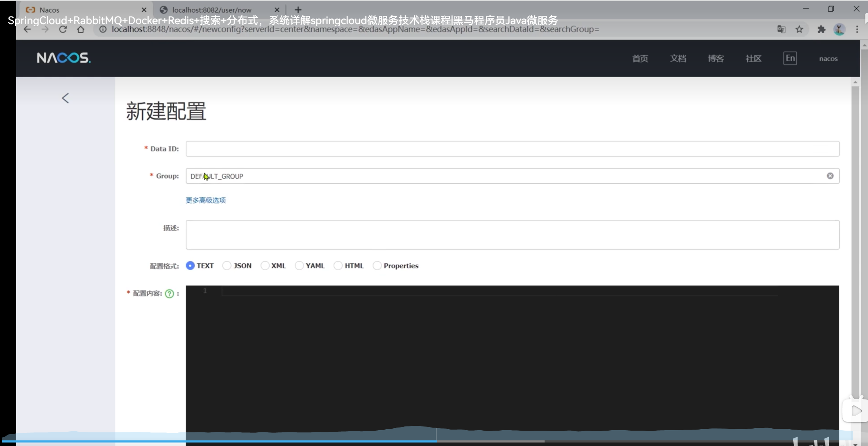The image size is (868, 446).
Task: Click the help question mark beside 配置内容
Action: 169,294
